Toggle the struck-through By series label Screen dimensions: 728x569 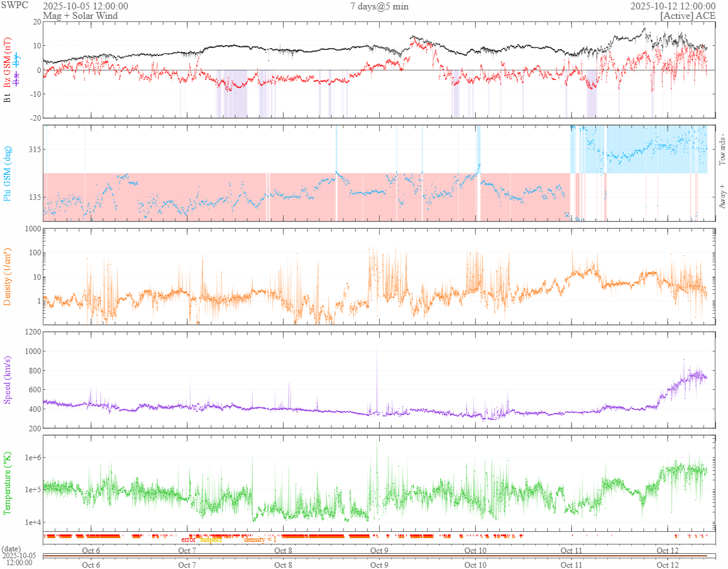click(17, 60)
